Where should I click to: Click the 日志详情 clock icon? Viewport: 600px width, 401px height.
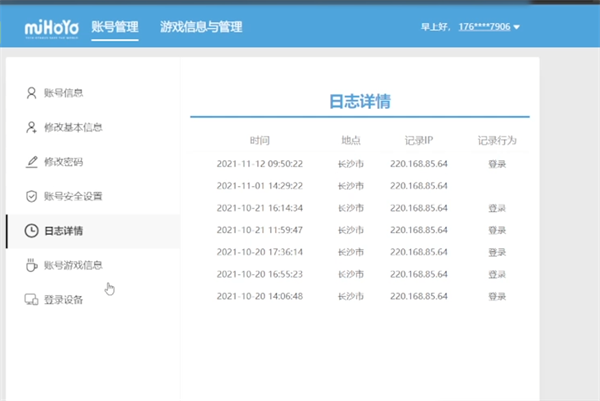tap(30, 231)
